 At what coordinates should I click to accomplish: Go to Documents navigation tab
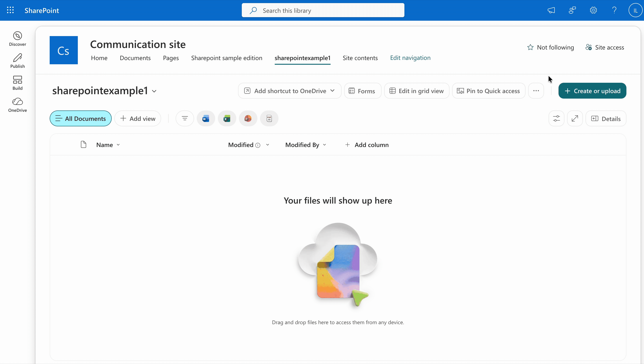click(135, 58)
